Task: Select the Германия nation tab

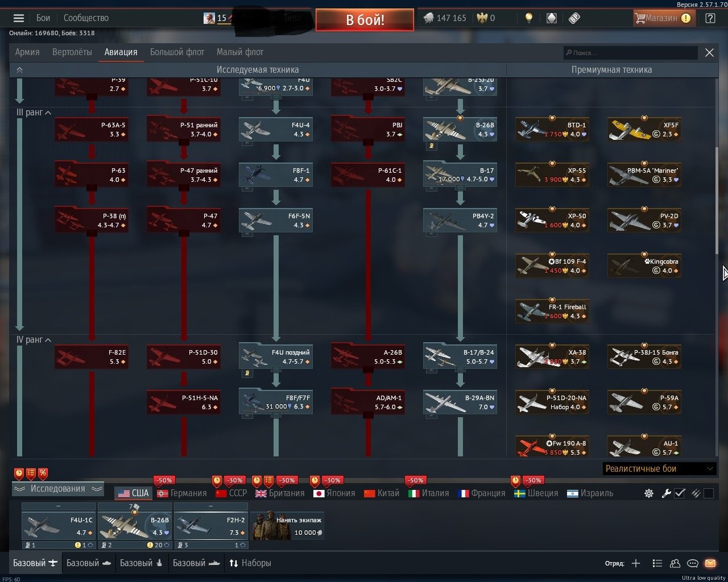Action: pos(182,493)
